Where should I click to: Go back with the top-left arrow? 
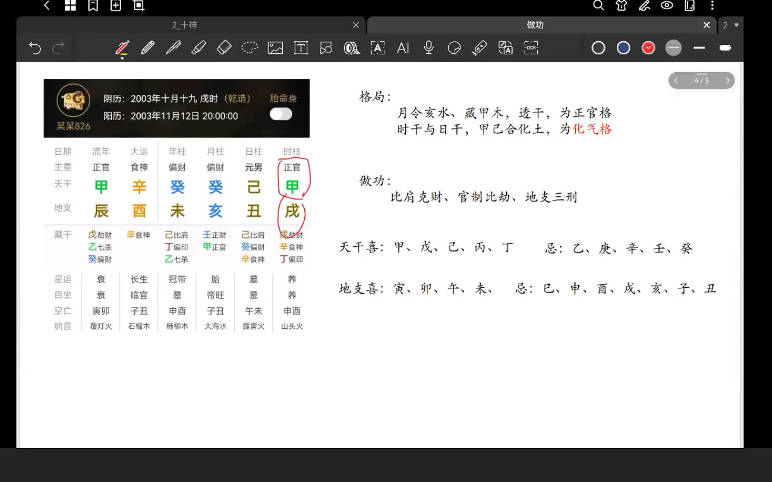click(x=47, y=6)
